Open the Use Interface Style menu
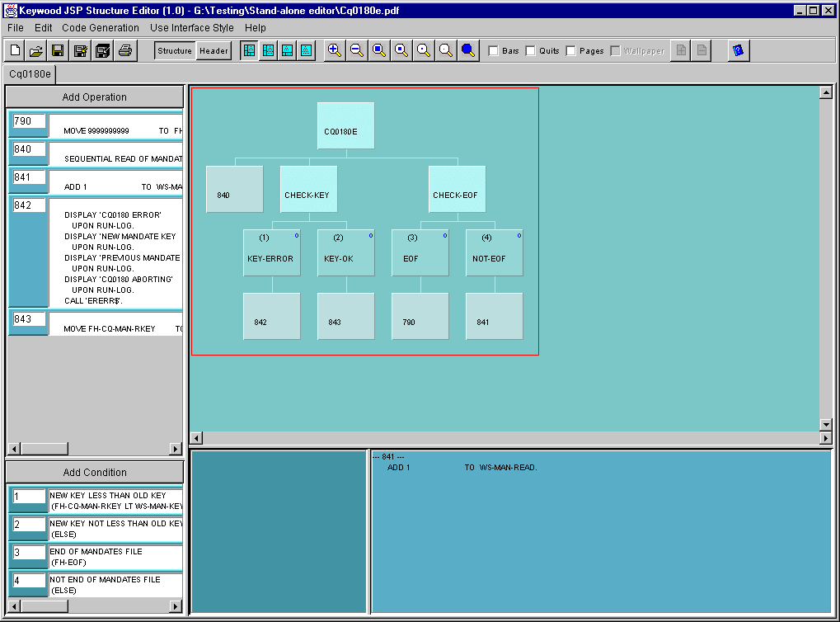This screenshot has height=622, width=840. point(192,27)
